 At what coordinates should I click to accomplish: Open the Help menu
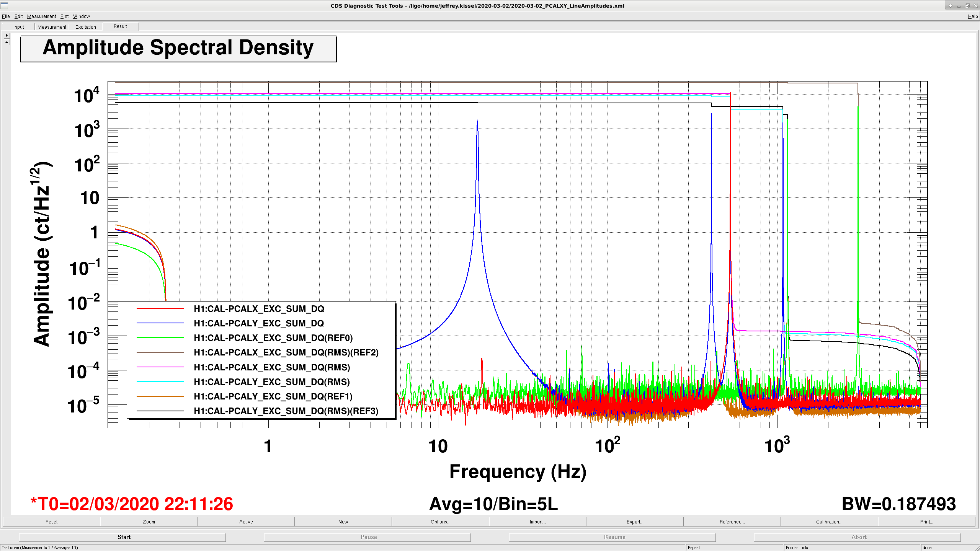point(972,16)
